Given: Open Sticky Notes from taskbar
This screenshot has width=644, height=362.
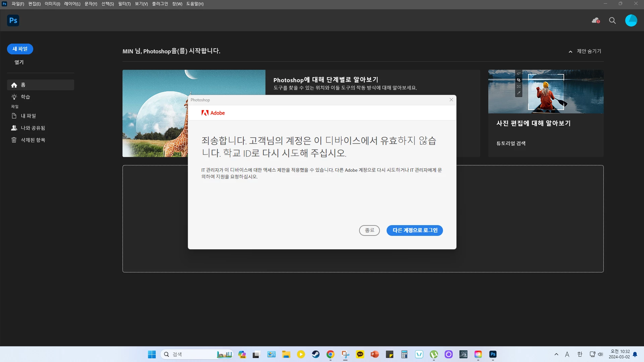Looking at the screenshot, I should click(390, 354).
